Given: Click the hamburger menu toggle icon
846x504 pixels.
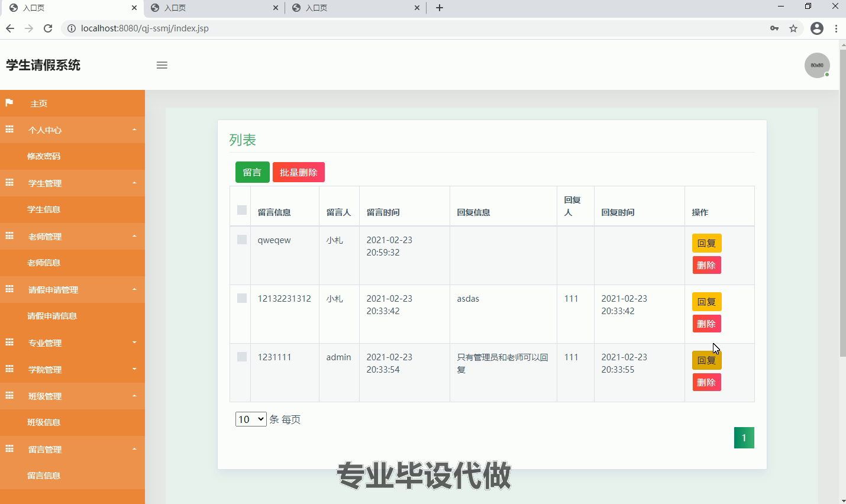Looking at the screenshot, I should (x=162, y=65).
